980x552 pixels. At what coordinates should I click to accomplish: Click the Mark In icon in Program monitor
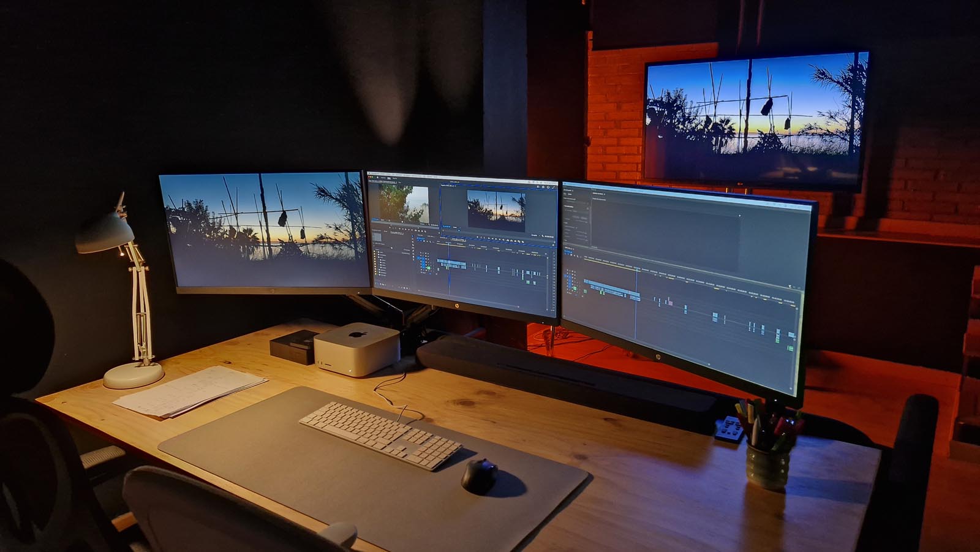coord(477,238)
